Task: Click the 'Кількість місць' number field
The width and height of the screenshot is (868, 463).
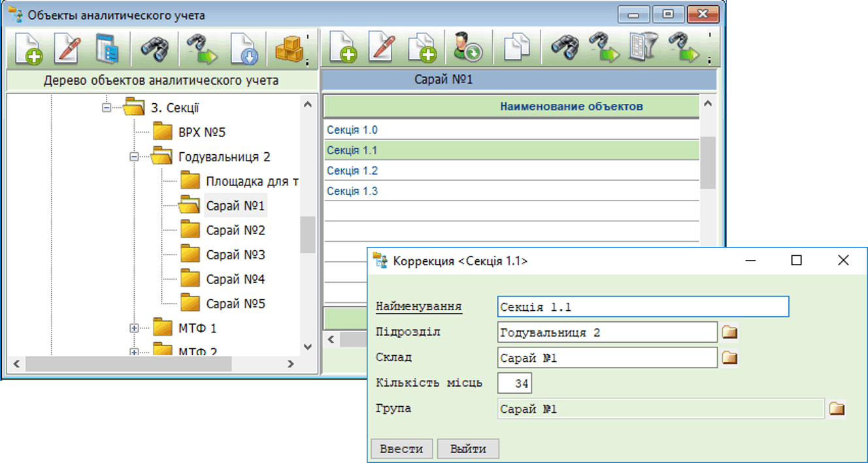Action: [514, 384]
